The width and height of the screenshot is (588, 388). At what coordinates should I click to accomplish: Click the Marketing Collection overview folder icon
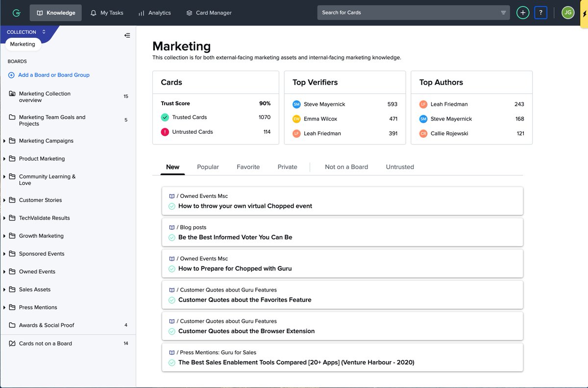tap(12, 94)
